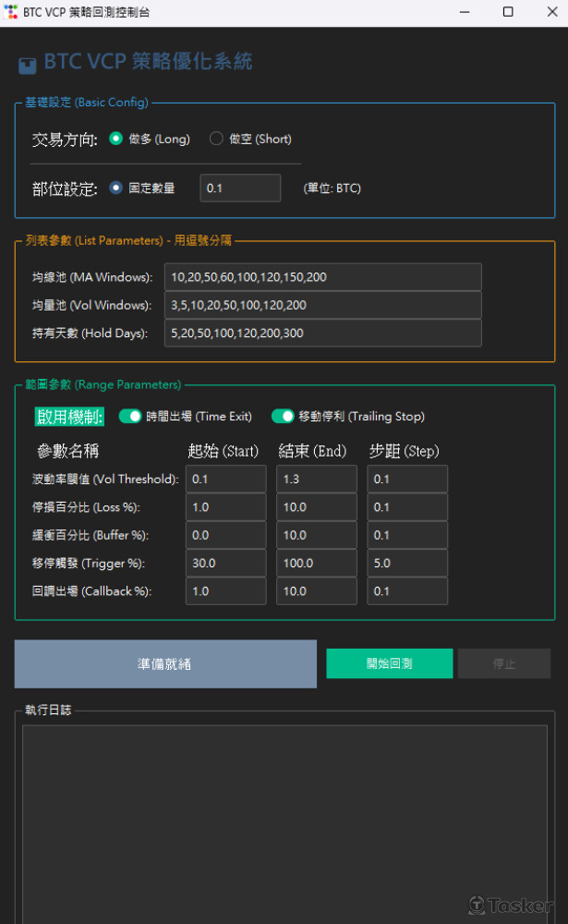Click the 持有天數 (Hold Days) input field
This screenshot has width=568, height=924.
click(323, 333)
